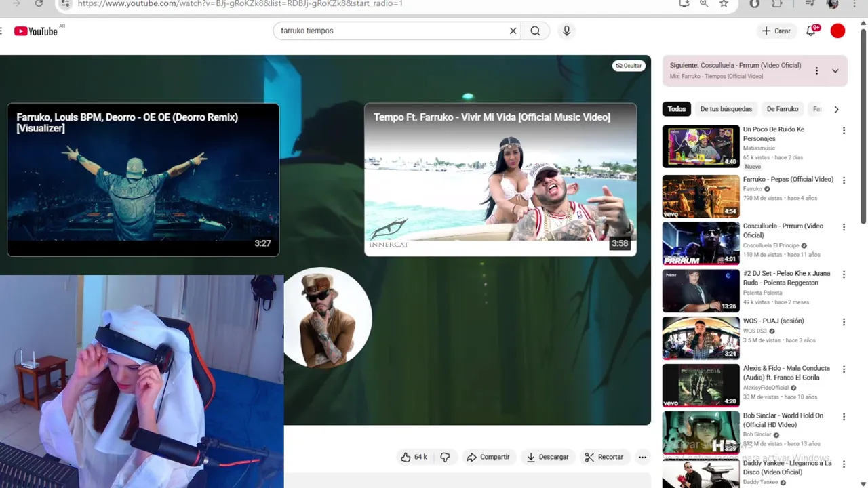The height and width of the screenshot is (488, 868).
Task: Download the video via Descargar
Action: tap(547, 457)
